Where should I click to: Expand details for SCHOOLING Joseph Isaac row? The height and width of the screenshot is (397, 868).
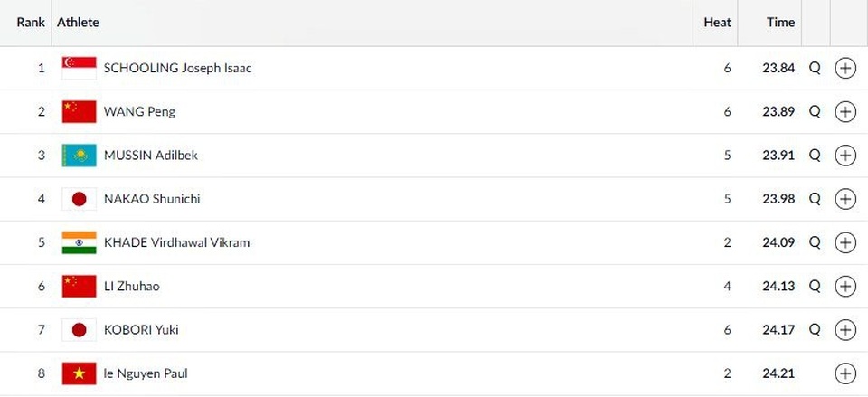point(844,68)
